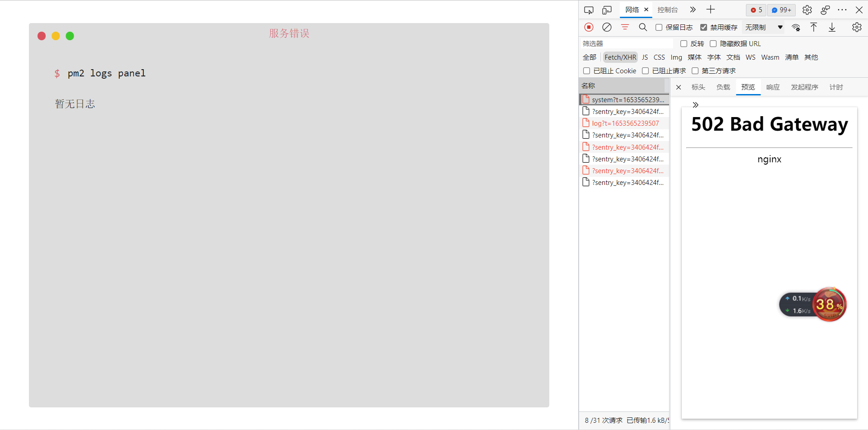Image resolution: width=868 pixels, height=430 pixels.
Task: Open network settings gear icon
Action: pos(857,27)
